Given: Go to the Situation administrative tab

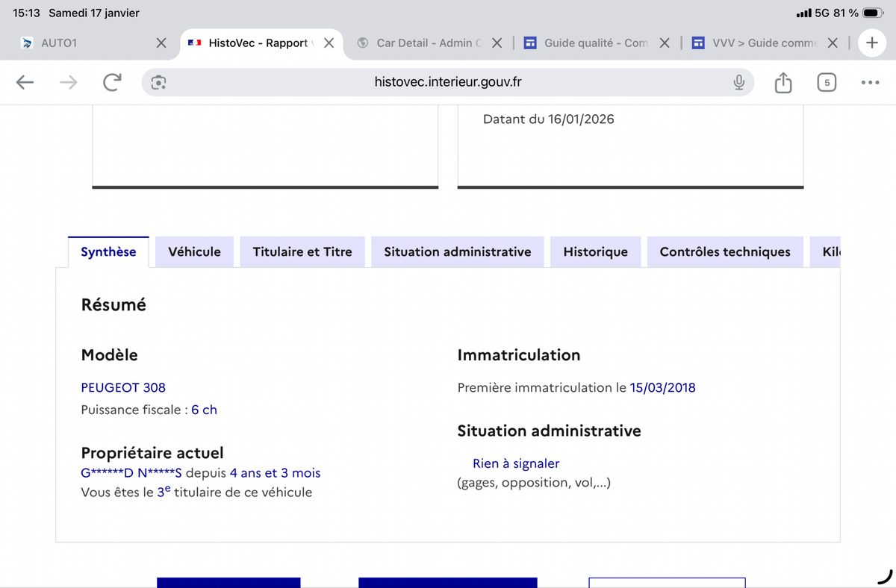Looking at the screenshot, I should click(x=457, y=251).
